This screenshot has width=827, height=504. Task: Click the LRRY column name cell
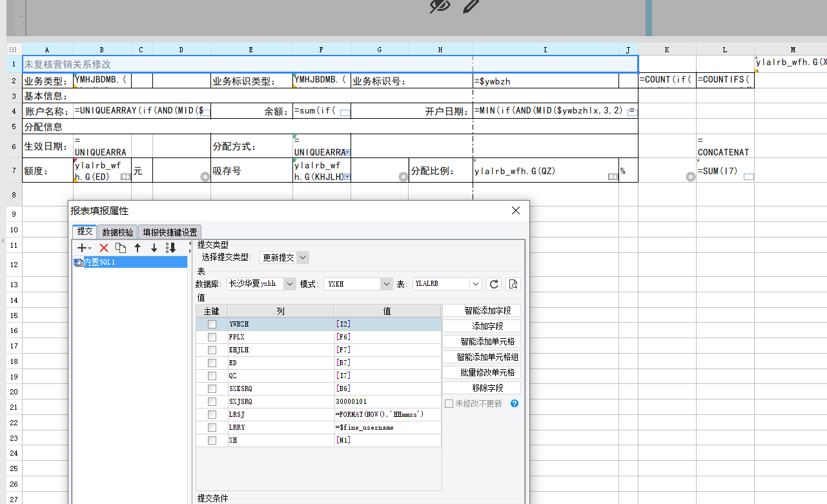281,427
